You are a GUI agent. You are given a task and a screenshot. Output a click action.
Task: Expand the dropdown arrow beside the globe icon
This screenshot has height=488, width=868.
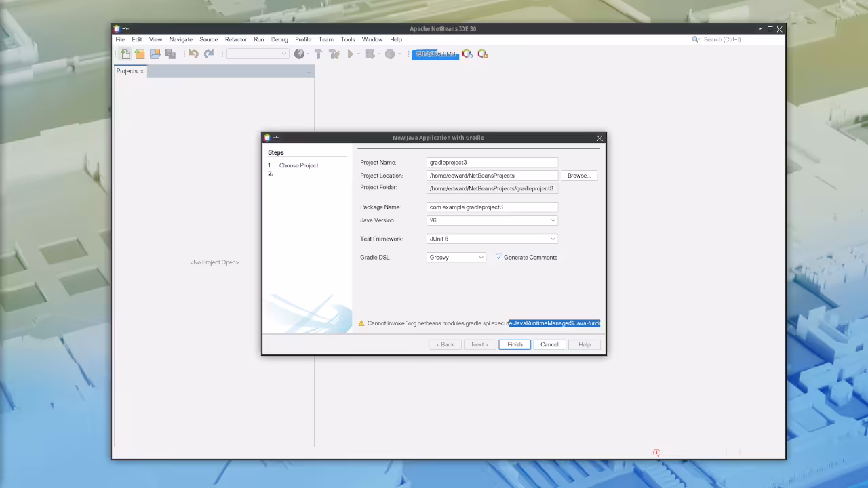[x=308, y=54]
